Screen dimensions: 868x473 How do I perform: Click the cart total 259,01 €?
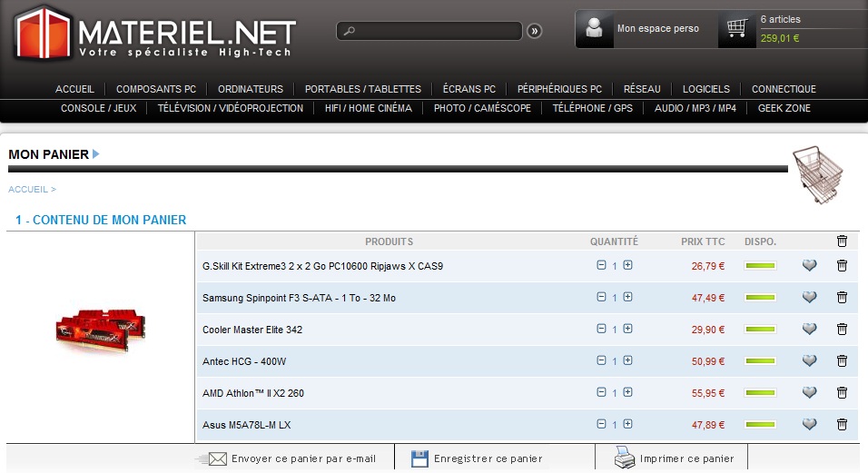[x=779, y=38]
